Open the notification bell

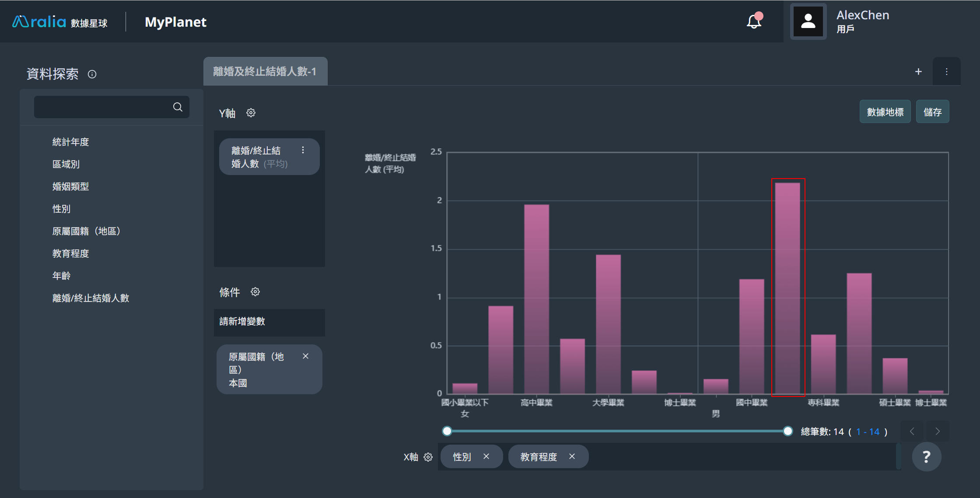click(x=754, y=21)
